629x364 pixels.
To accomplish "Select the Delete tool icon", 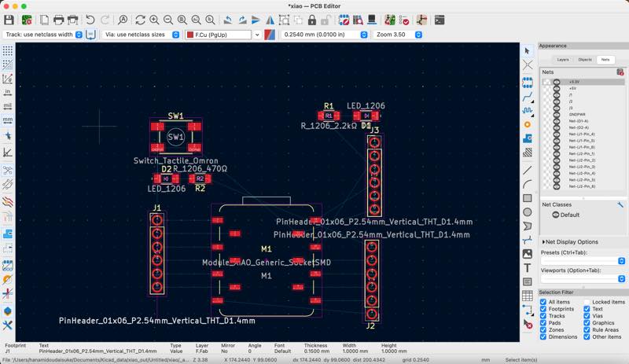I will pos(528,324).
